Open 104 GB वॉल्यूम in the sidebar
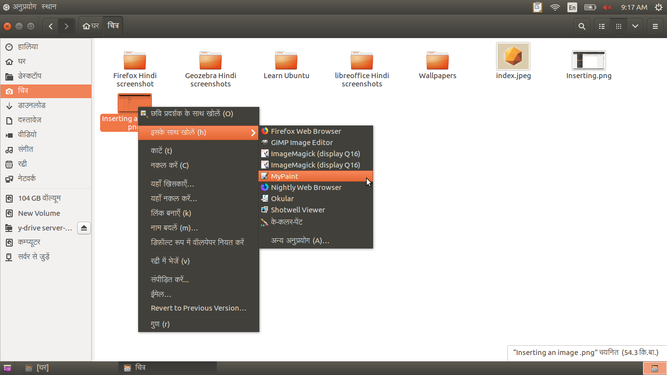 coord(46,198)
